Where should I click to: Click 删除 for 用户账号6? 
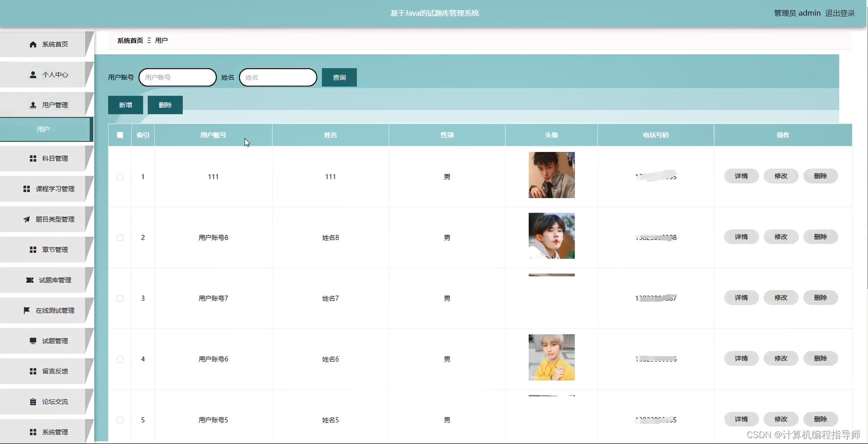pos(820,359)
